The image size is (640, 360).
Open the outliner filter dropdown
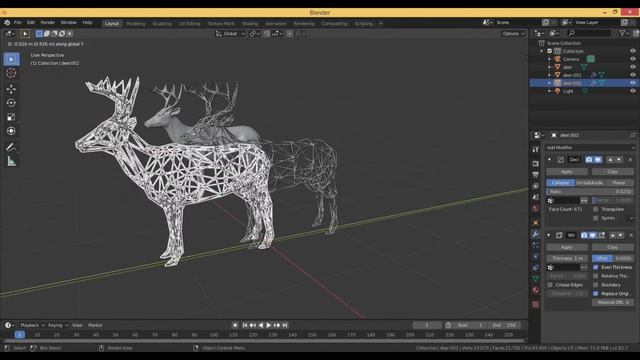point(624,33)
